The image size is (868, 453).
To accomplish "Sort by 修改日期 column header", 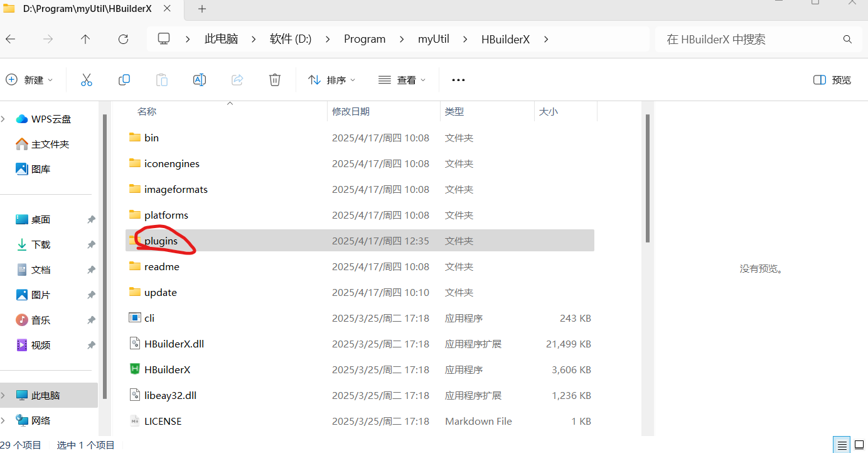I will [x=351, y=111].
